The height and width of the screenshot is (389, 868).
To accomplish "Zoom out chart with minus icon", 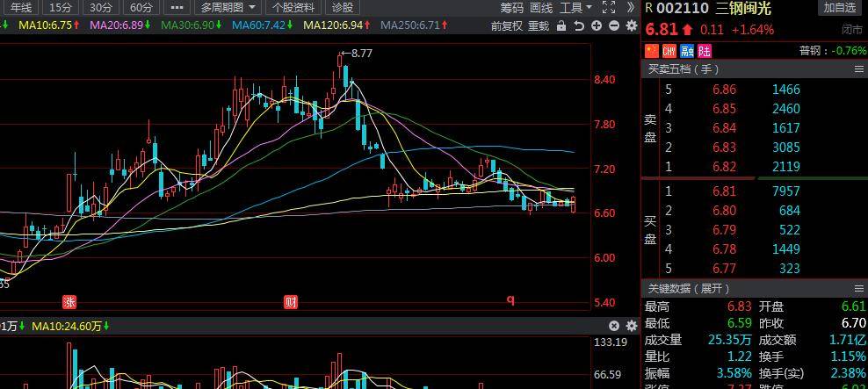I will click(613, 25).
